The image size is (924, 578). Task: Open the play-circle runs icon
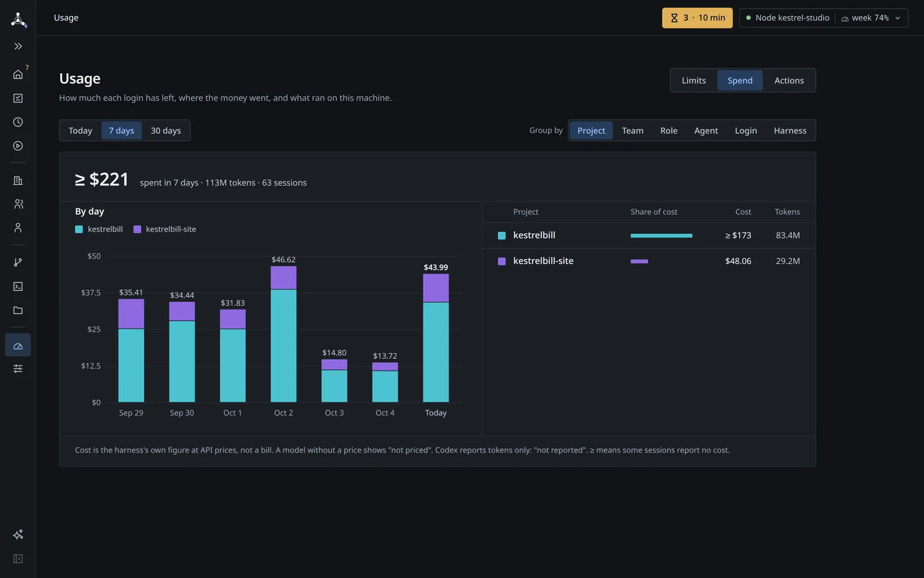pyautogui.click(x=18, y=146)
